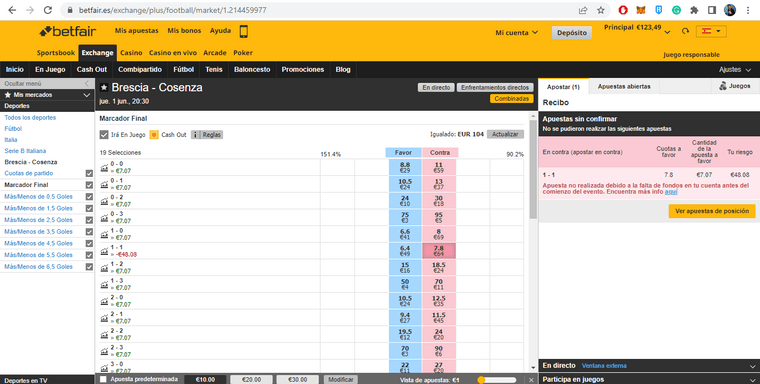This screenshot has width=760, height=384.
Task: Toggle the Apuesta predeterminada checkbox
Action: [x=103, y=379]
